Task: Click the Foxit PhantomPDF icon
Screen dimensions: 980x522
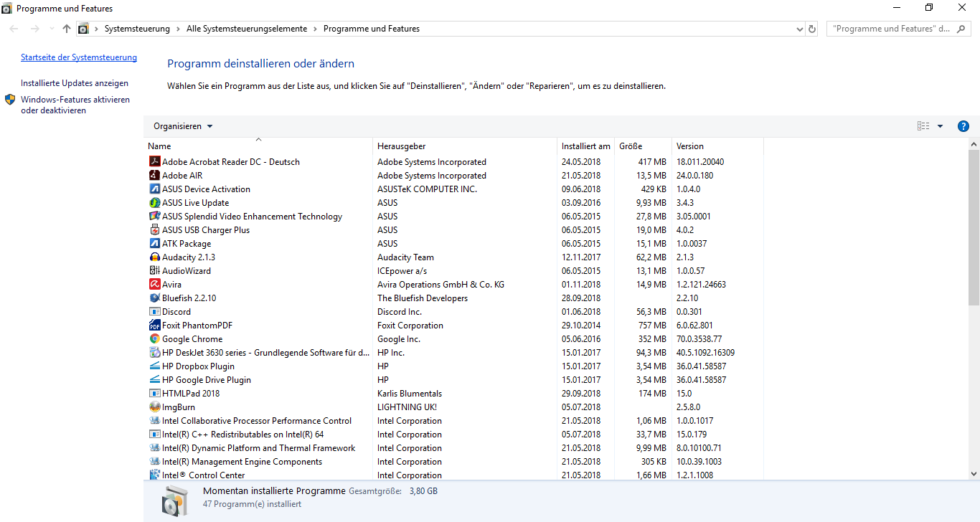Action: 154,325
